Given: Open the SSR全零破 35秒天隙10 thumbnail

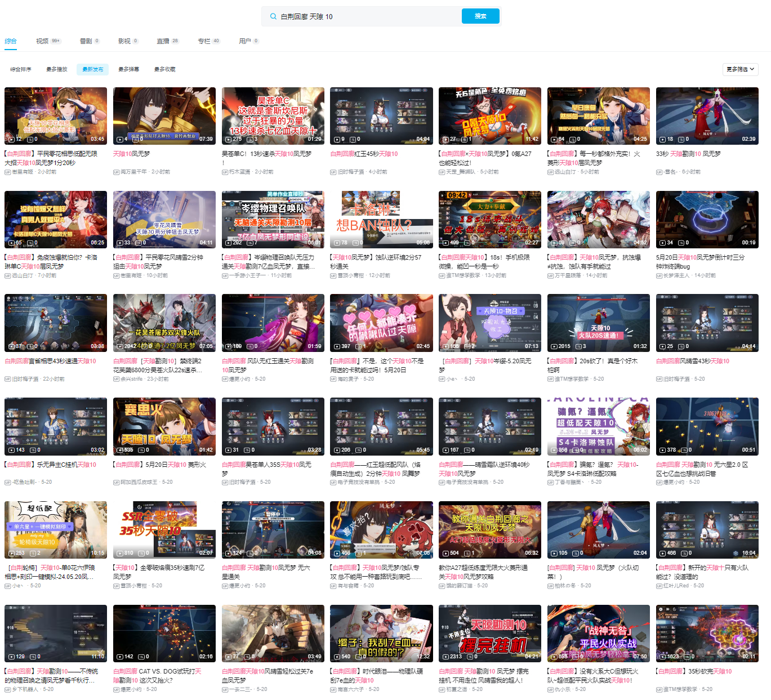Looking at the screenshot, I should point(164,530).
